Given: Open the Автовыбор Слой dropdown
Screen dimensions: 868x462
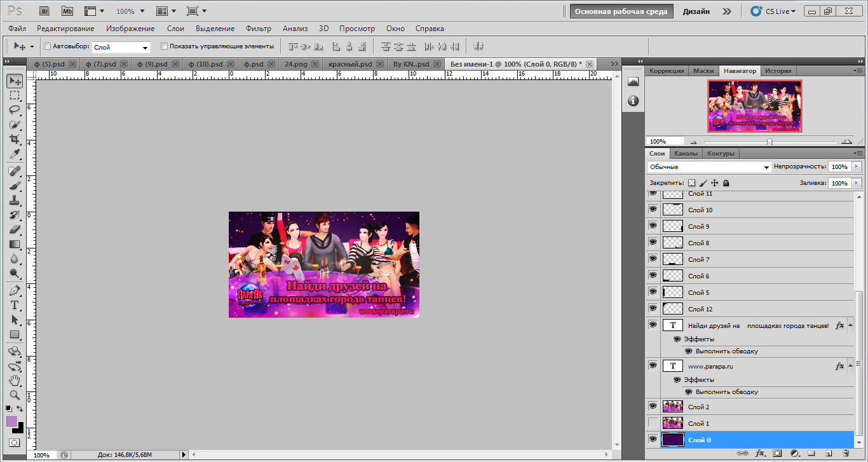Looking at the screenshot, I should point(121,47).
